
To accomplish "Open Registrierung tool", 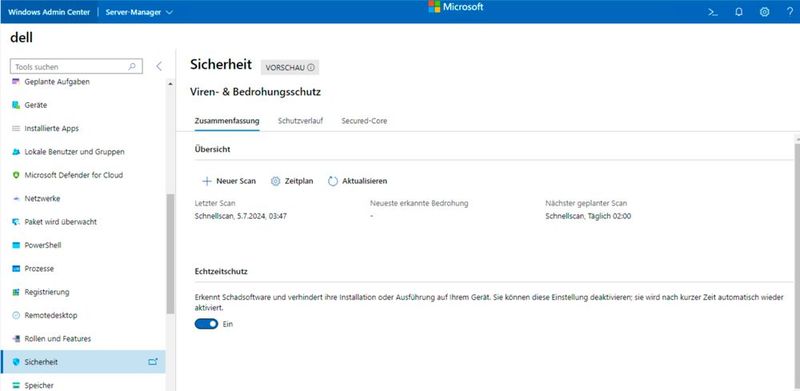I will click(46, 292).
